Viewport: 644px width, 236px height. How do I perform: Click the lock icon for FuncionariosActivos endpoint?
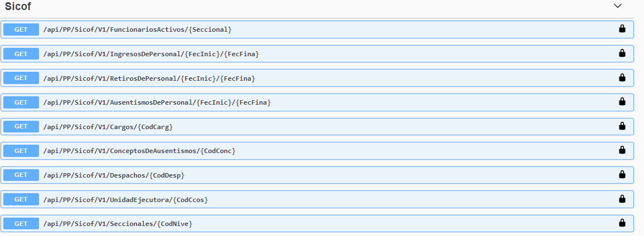coord(622,29)
